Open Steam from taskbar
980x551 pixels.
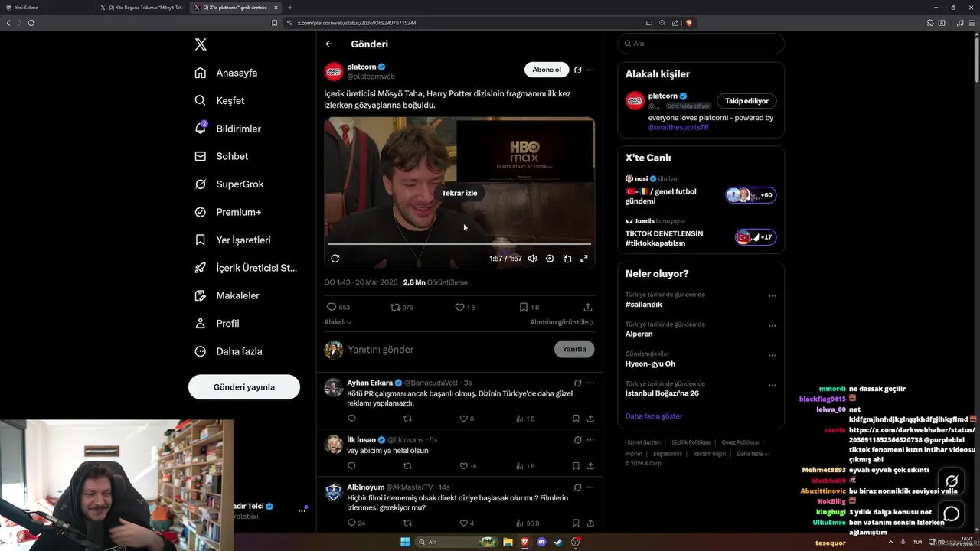point(558,542)
